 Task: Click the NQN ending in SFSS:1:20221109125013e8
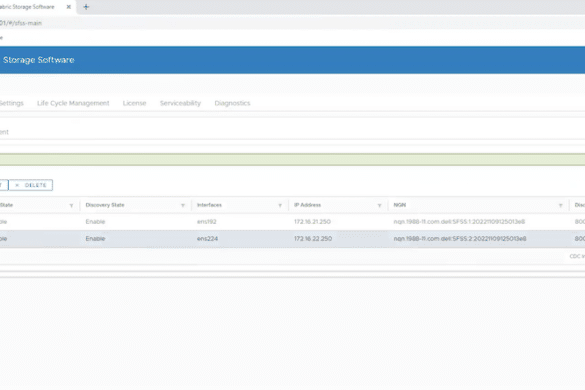point(459,222)
